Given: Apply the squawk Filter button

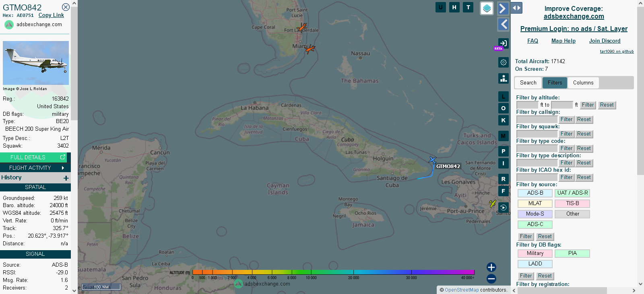Looking at the screenshot, I should point(566,134).
